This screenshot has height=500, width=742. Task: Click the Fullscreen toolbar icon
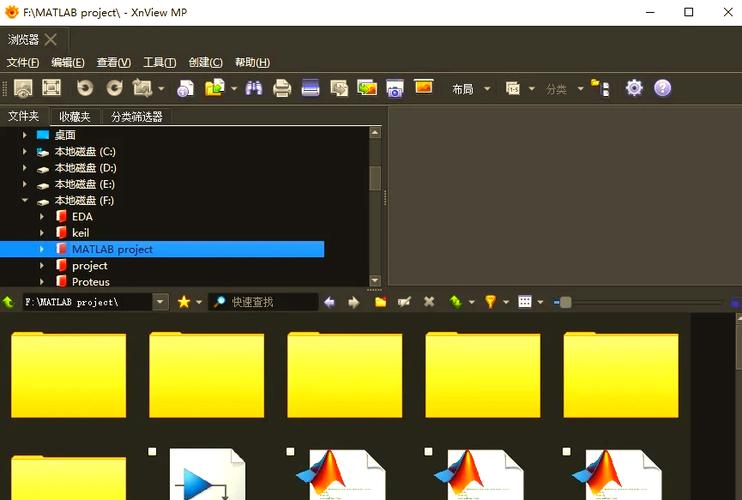coord(52,88)
